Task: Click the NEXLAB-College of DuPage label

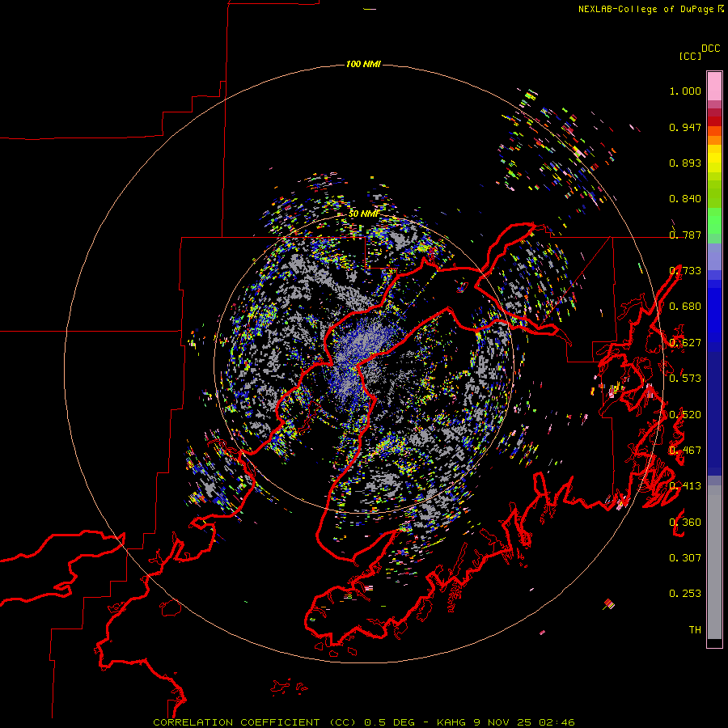Action: [x=645, y=9]
